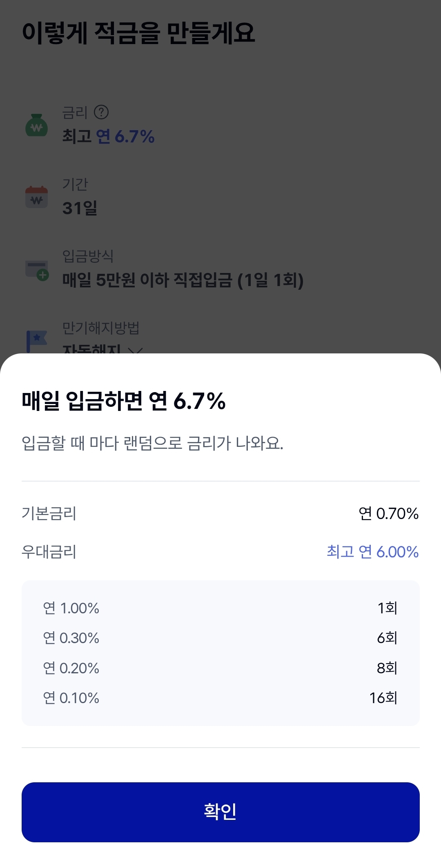
Task: Click the 이렇게 적금을 만들게요 page title
Action: coord(138,33)
